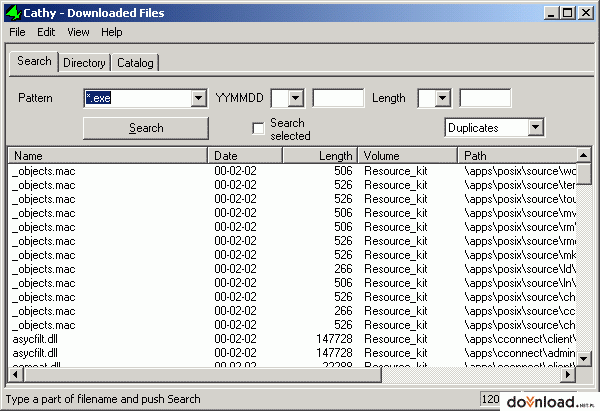The width and height of the screenshot is (600, 411).
Task: Open the YYMMDD comparison dropdown
Action: coord(295,98)
